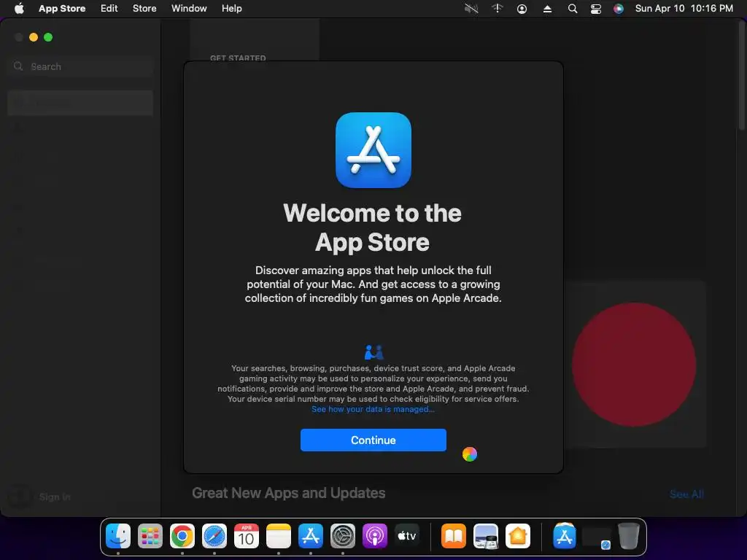The width and height of the screenshot is (747, 560).
Task: Open Calendar from the Dock
Action: [x=247, y=536]
